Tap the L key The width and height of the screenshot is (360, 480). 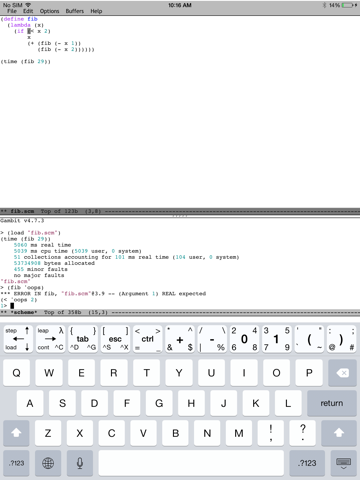pyautogui.click(x=288, y=403)
